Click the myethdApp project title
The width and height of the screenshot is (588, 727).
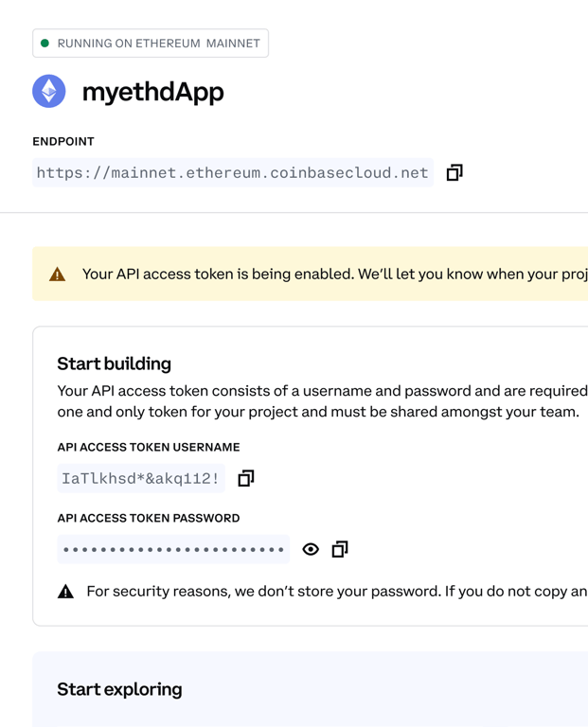coord(153,92)
